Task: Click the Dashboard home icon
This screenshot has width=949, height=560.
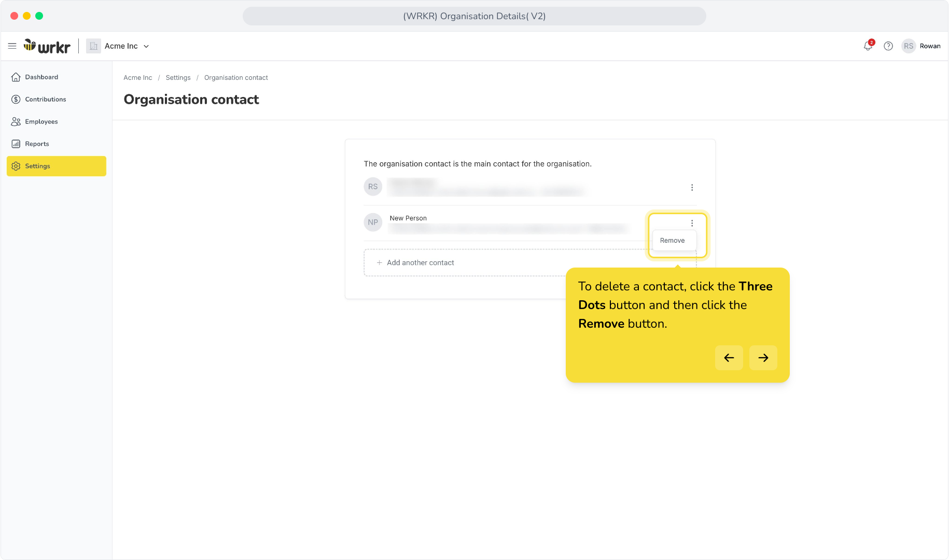Action: point(16,77)
